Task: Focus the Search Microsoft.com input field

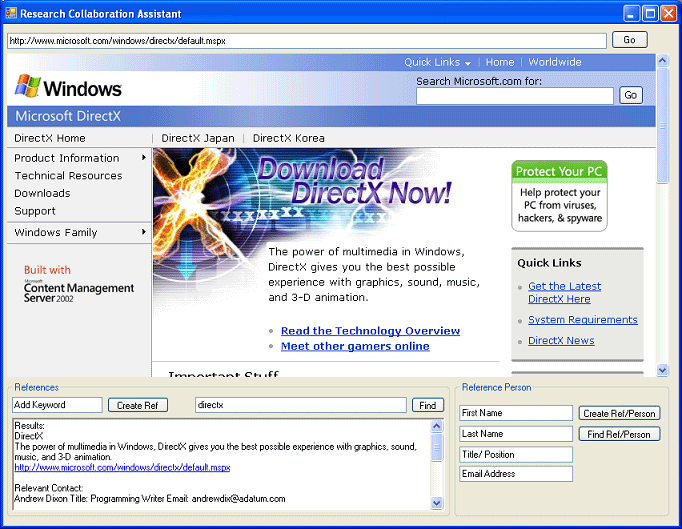Action: click(x=515, y=96)
